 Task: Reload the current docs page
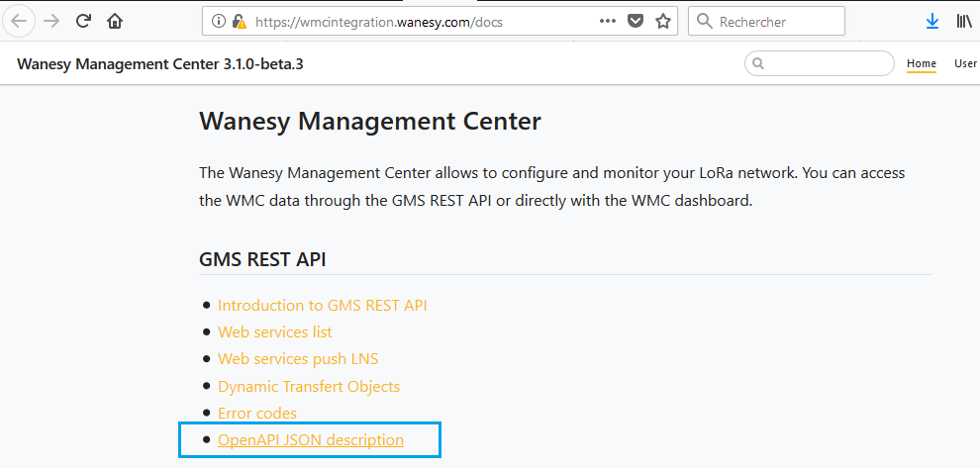pos(84,21)
